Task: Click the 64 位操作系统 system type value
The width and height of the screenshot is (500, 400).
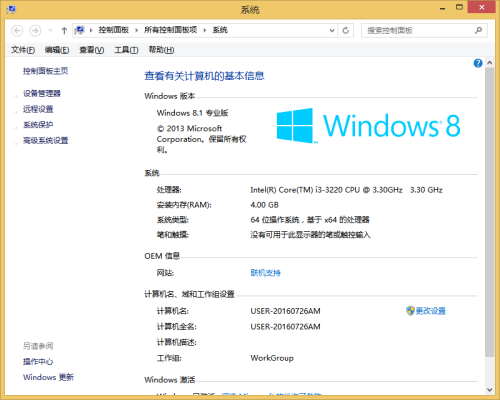Action: tap(310, 220)
